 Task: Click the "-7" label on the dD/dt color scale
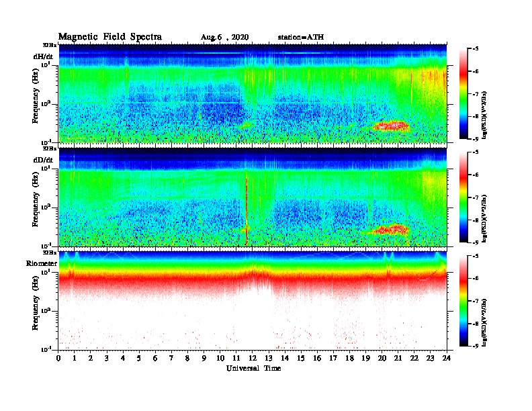(476, 197)
